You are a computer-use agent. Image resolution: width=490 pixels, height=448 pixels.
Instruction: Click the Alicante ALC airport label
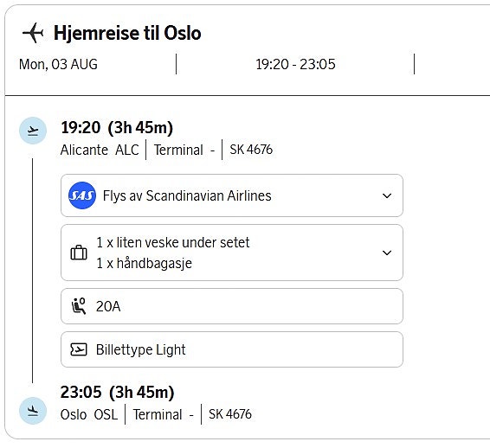[100, 150]
